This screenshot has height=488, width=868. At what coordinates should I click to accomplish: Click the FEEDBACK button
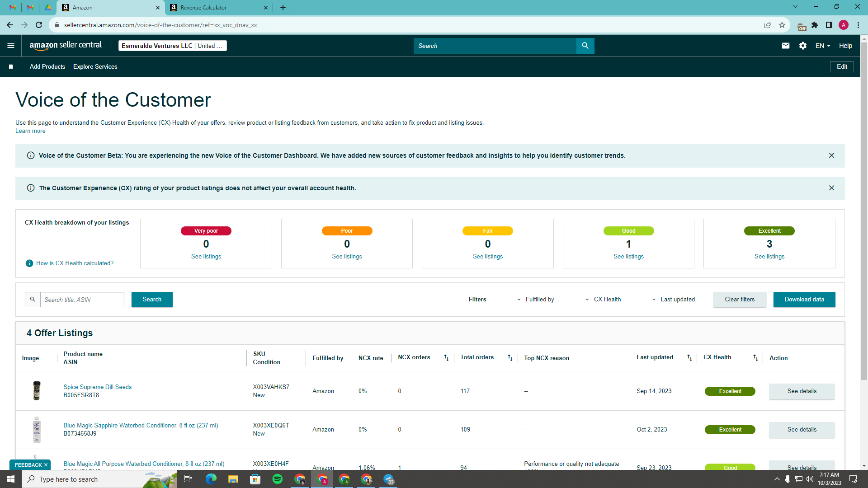click(x=28, y=465)
